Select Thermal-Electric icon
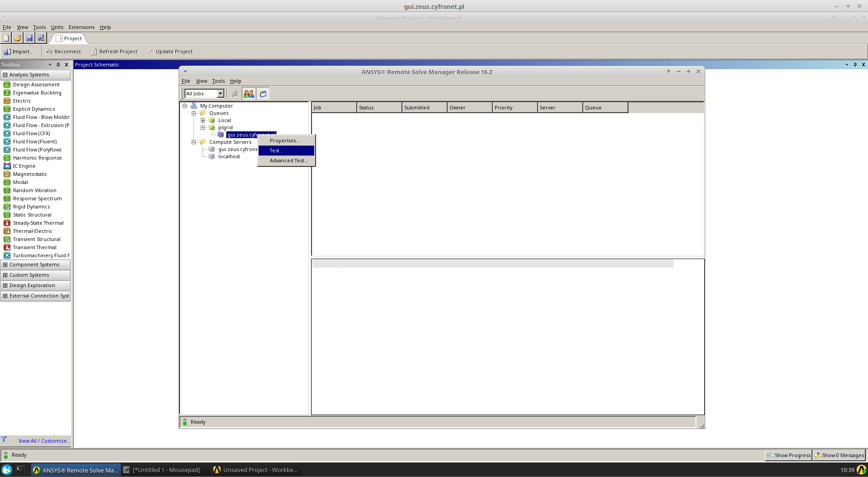This screenshot has height=477, width=868. coord(7,231)
